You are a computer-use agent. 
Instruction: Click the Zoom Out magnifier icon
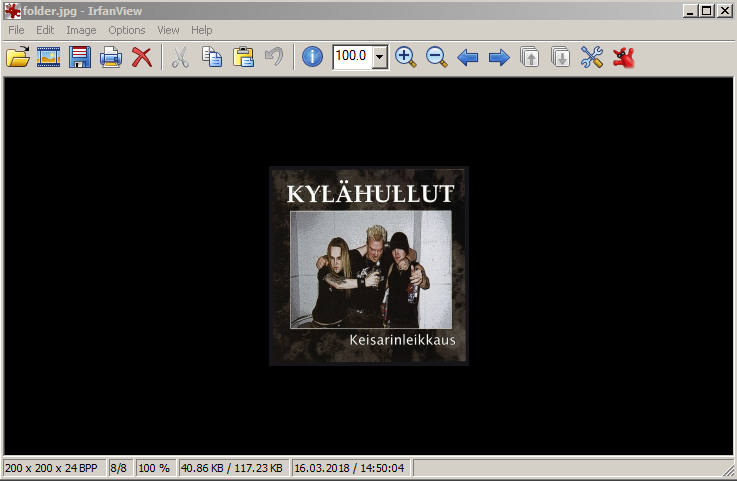[437, 57]
